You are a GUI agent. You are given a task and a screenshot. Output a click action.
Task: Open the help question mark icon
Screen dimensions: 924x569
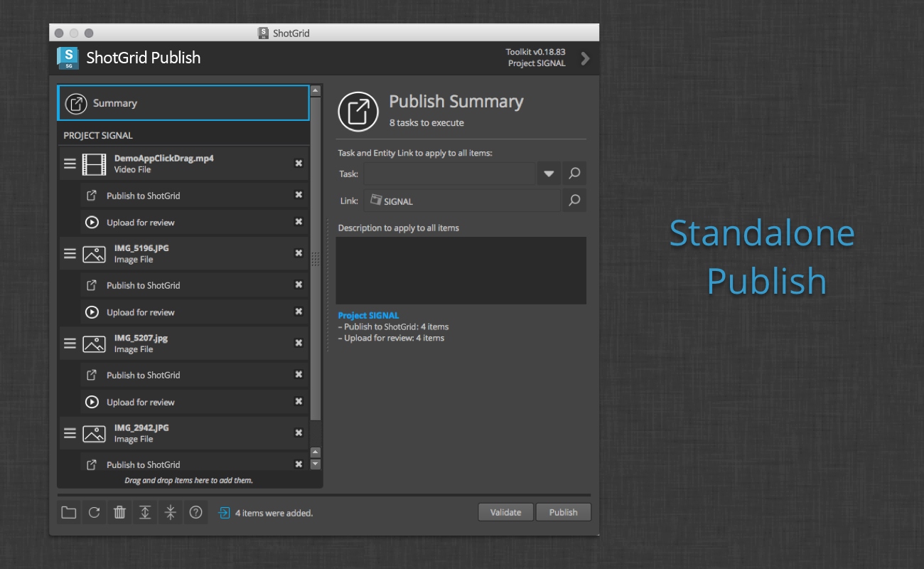196,512
